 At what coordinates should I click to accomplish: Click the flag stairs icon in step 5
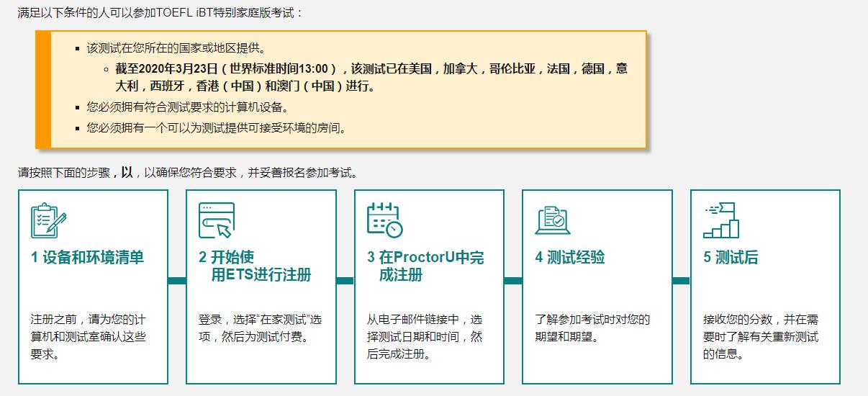pyautogui.click(x=721, y=220)
